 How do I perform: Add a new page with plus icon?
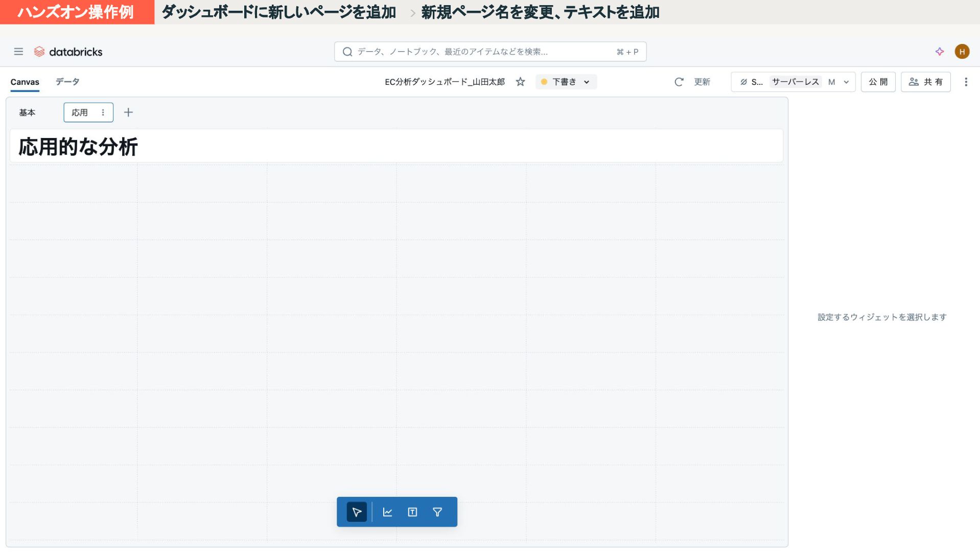(128, 112)
